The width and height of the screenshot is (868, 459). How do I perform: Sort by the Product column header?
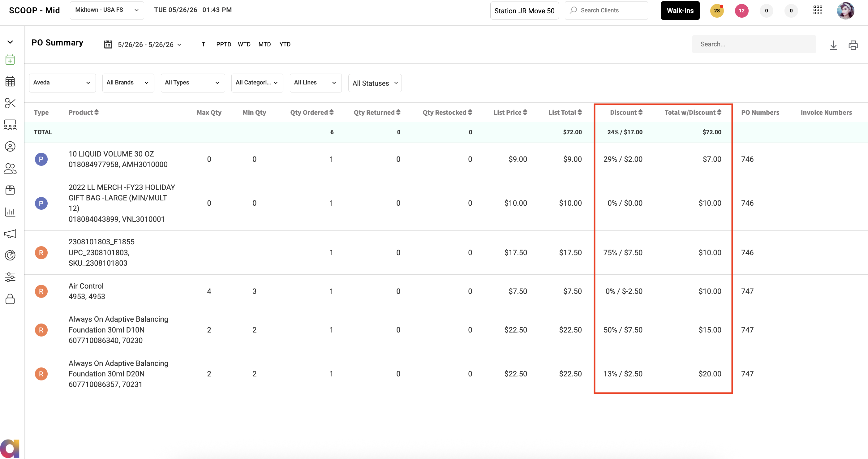84,112
